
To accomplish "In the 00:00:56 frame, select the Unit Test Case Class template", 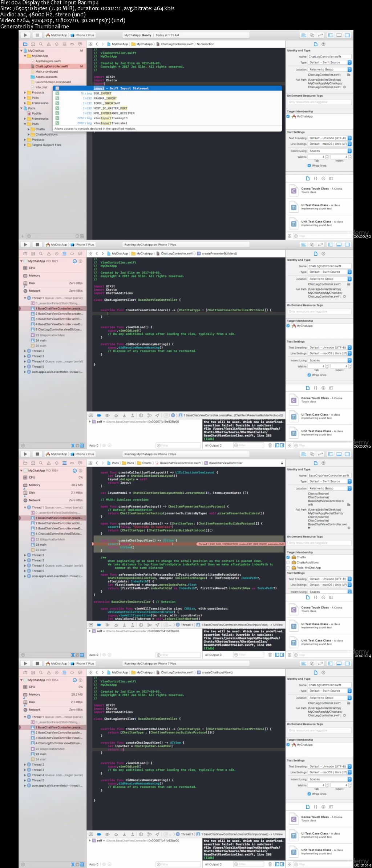I will pos(320,433).
